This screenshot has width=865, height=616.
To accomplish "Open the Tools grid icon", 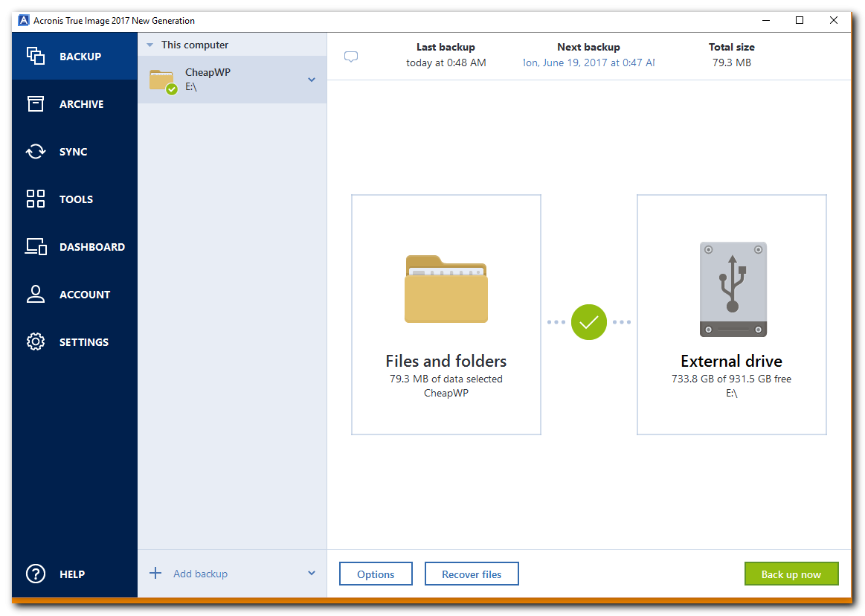I will [x=36, y=199].
